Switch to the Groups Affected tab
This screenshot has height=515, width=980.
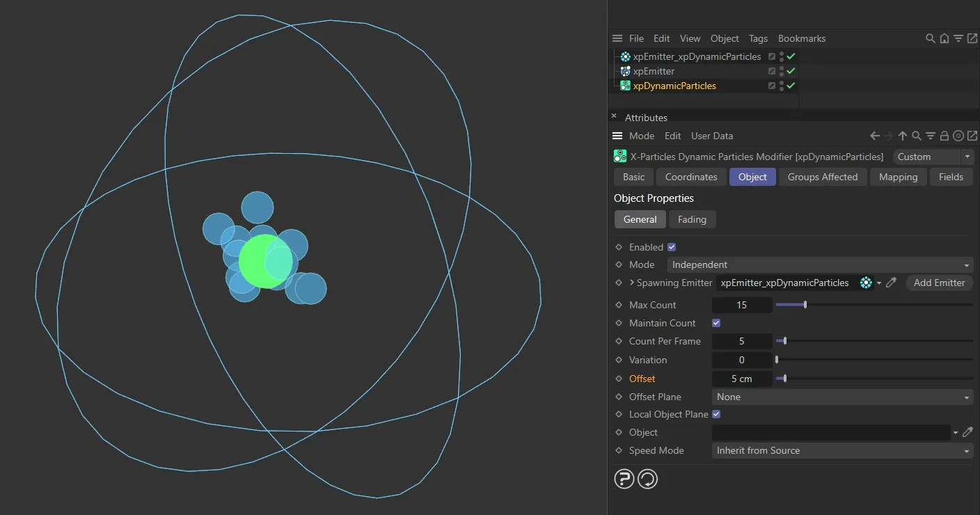822,177
